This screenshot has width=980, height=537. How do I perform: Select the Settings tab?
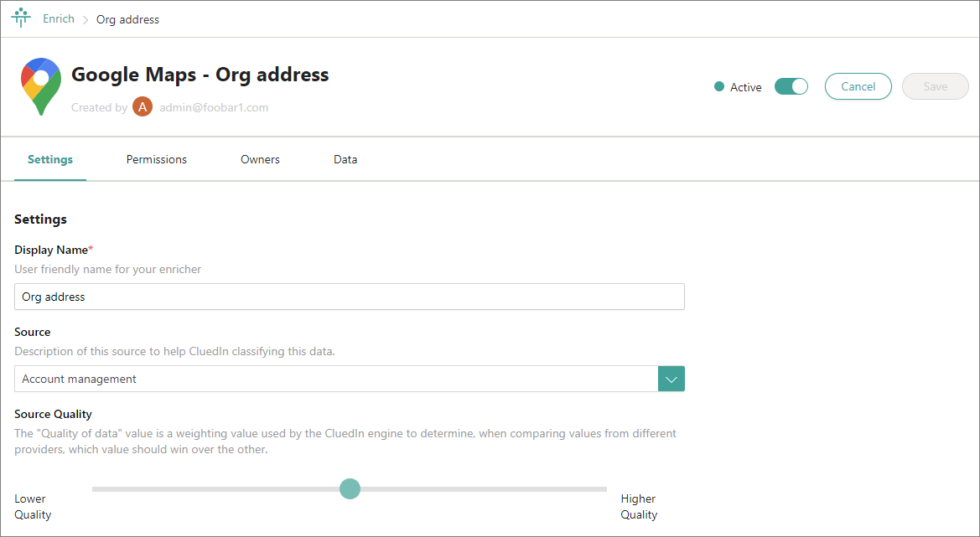[50, 159]
